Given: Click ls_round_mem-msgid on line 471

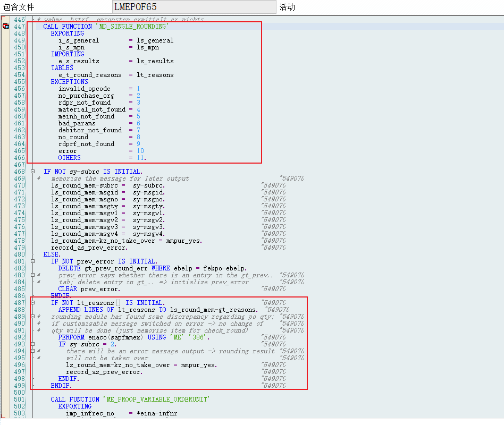Looking at the screenshot, I should (85, 192).
